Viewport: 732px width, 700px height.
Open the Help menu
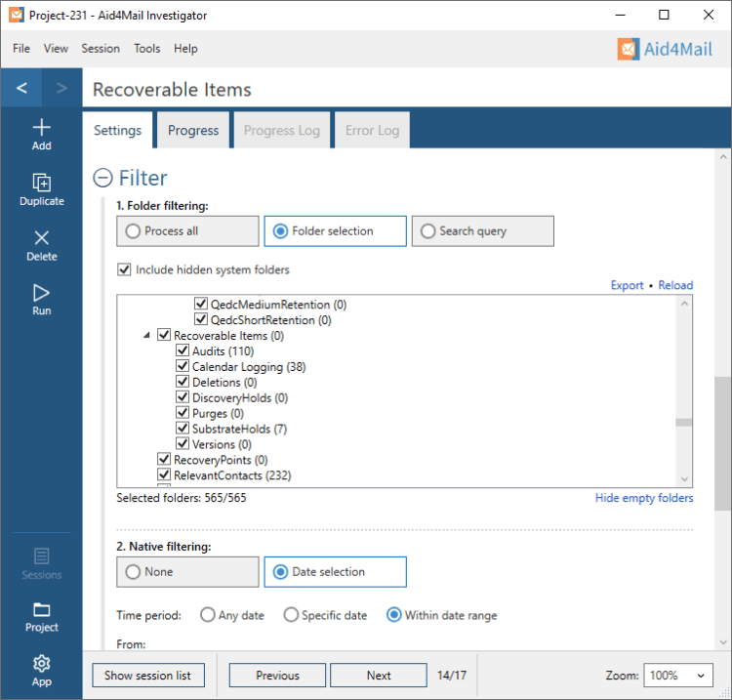coord(185,49)
